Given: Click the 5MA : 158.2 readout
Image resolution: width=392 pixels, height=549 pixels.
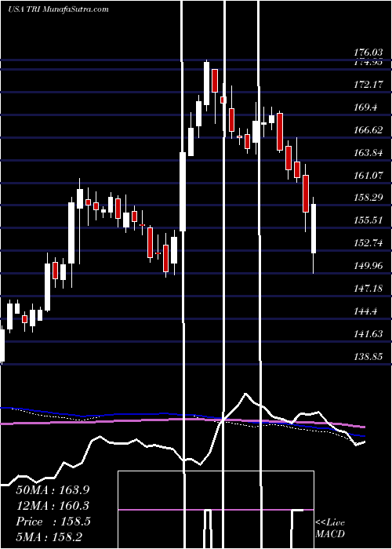Looking at the screenshot, I should coord(49,537).
